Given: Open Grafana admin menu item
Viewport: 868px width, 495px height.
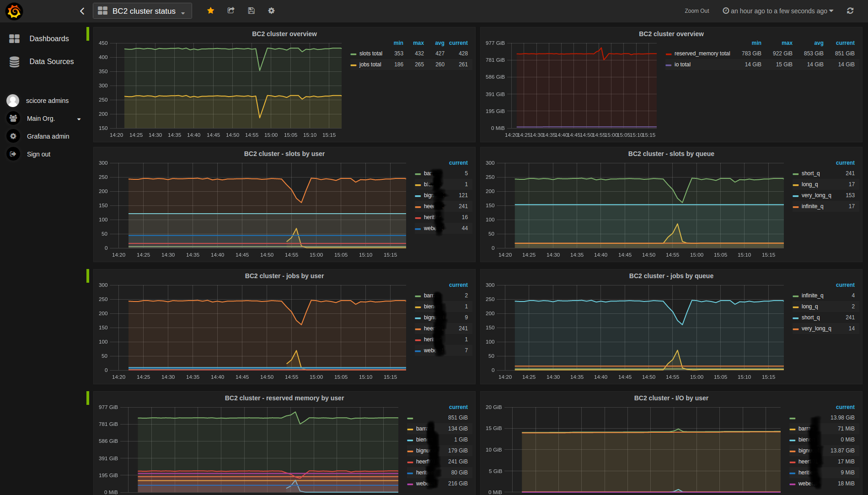Looking at the screenshot, I should pos(48,136).
